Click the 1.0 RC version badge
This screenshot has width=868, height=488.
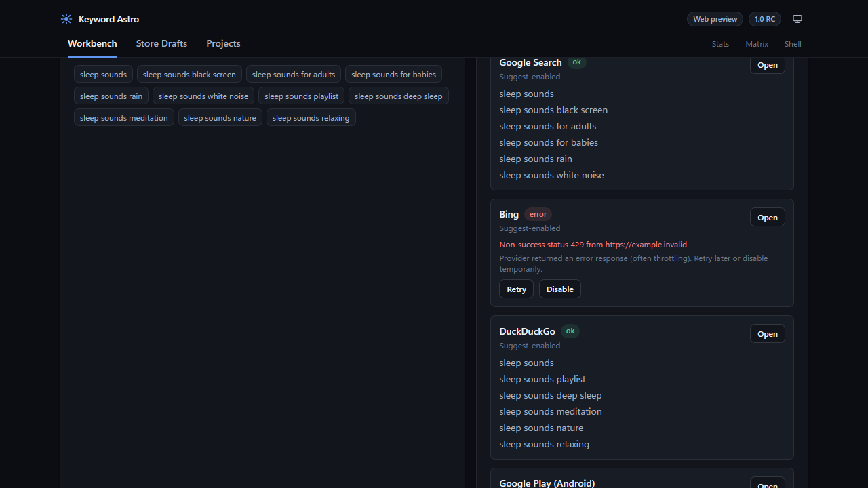[765, 19]
